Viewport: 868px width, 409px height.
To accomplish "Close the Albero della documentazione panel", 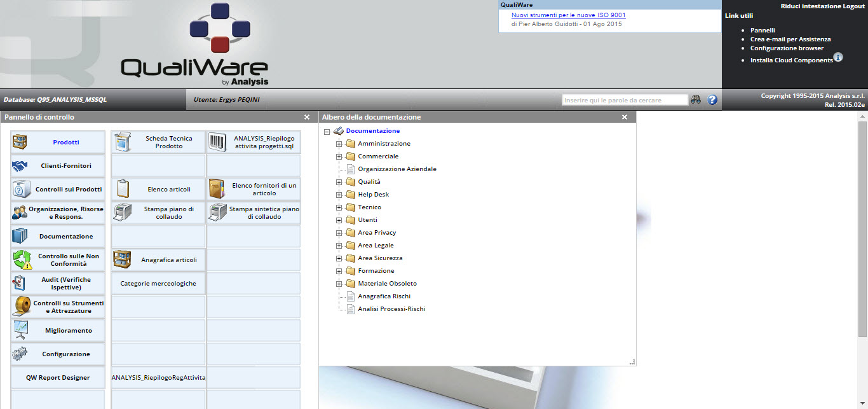I will (625, 117).
